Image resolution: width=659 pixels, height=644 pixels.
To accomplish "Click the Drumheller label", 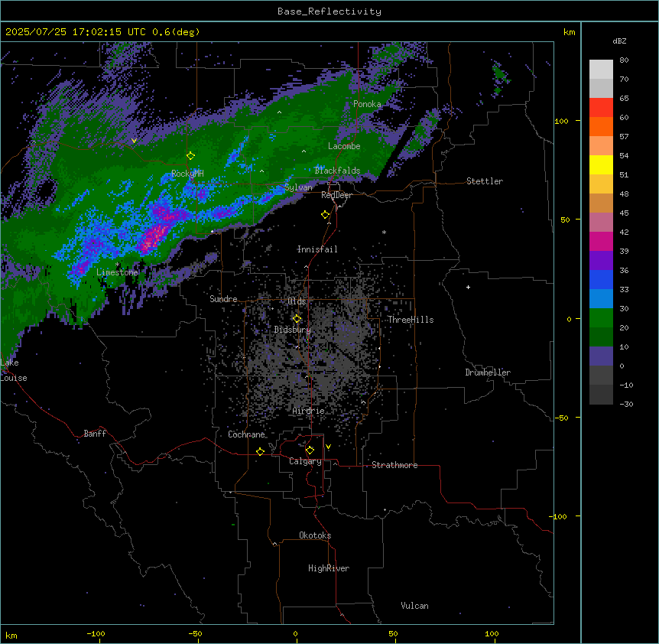I will pos(488,372).
